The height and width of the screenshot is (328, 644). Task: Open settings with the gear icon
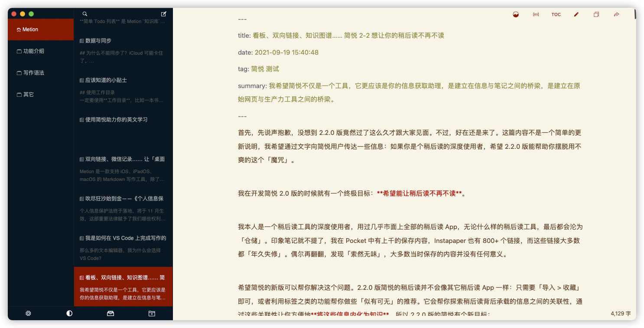click(x=28, y=313)
